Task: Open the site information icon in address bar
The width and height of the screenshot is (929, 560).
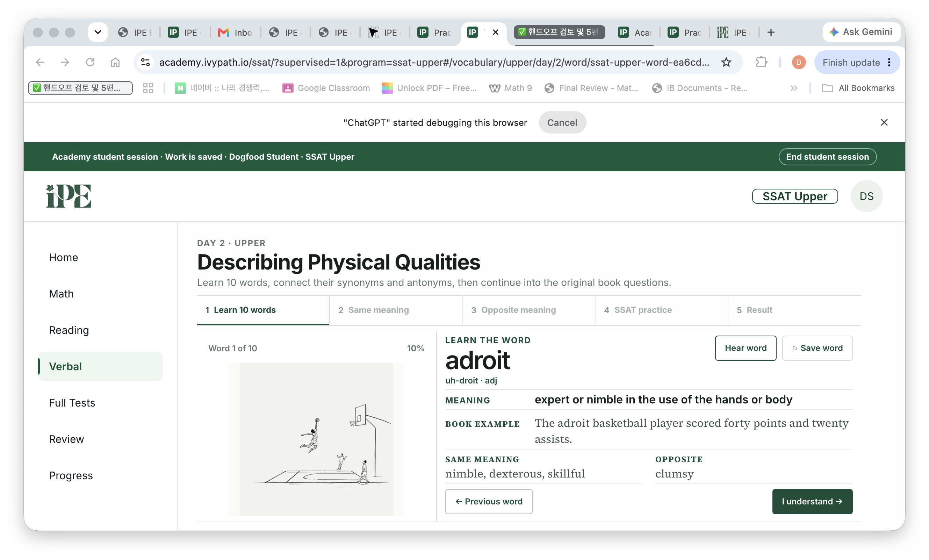Action: pos(145,62)
